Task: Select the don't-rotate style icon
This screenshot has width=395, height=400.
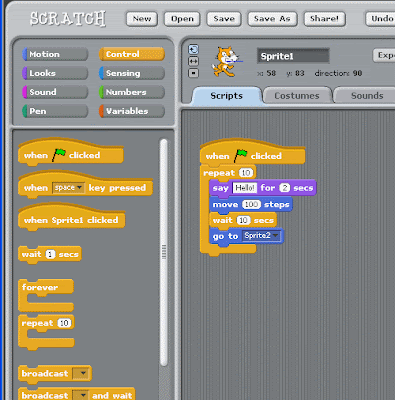Action: coord(193,73)
